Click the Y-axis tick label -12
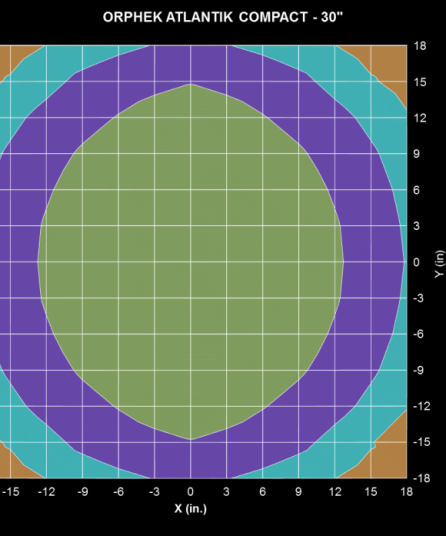 tap(421, 406)
